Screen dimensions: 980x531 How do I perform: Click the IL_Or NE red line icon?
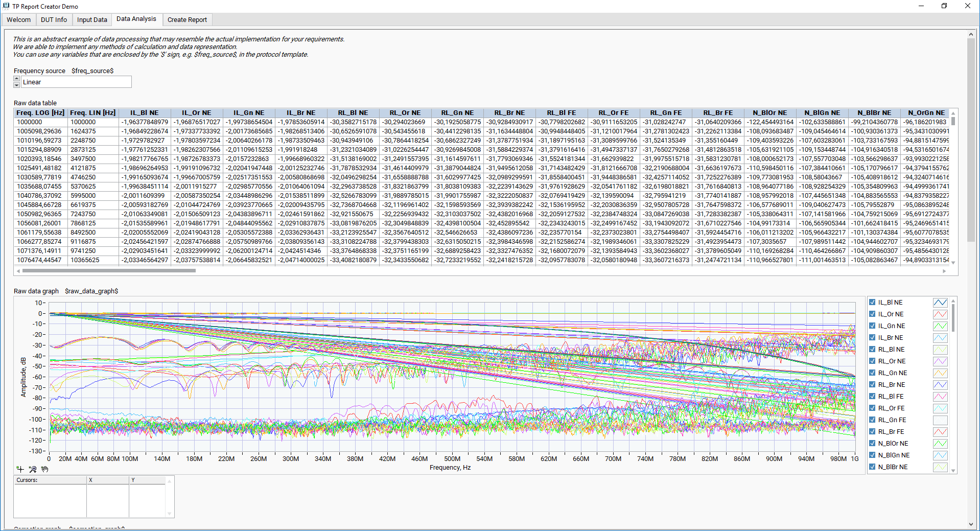coord(940,314)
